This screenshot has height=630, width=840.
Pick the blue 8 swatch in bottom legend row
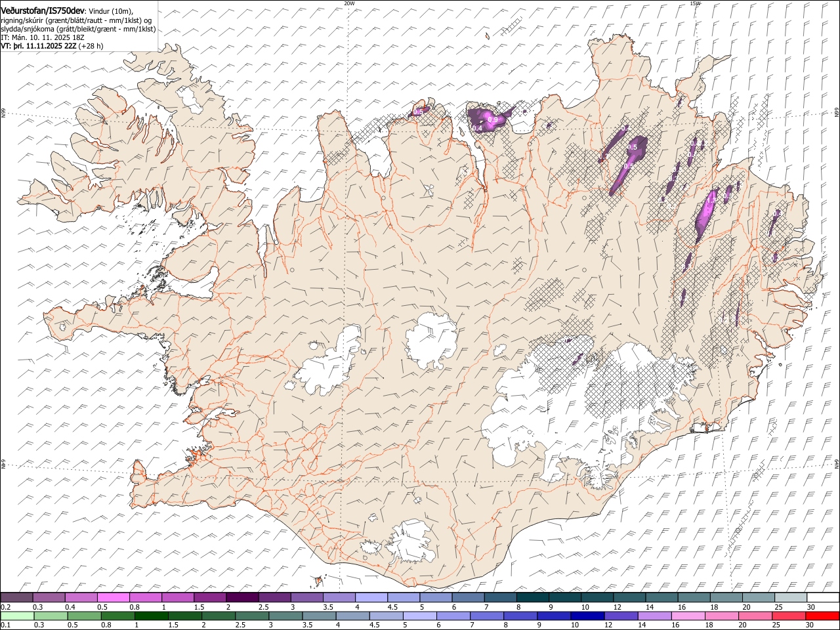[x=520, y=616]
